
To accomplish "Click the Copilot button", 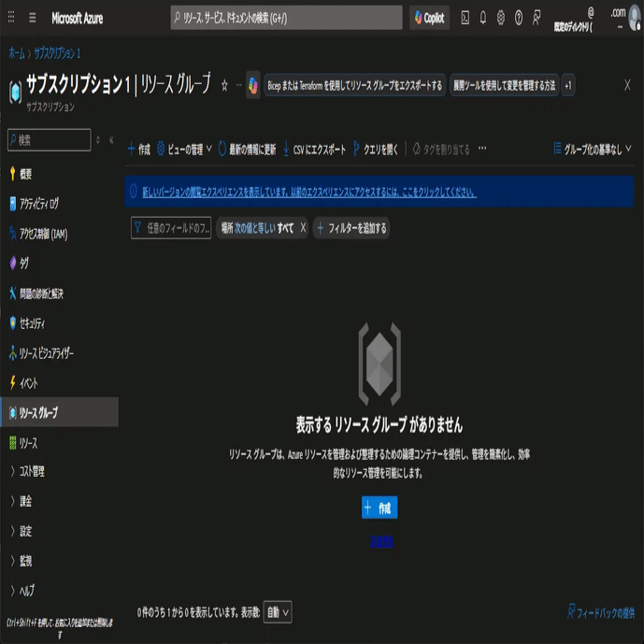I will click(429, 18).
